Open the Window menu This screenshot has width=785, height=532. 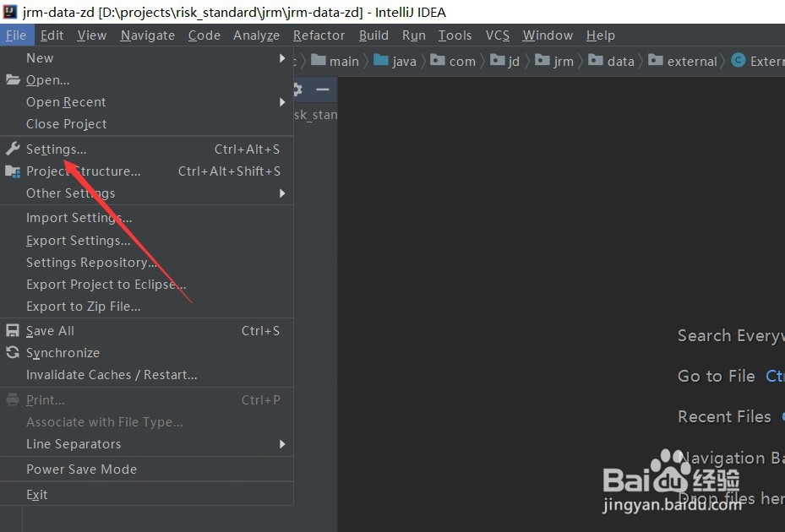point(548,35)
